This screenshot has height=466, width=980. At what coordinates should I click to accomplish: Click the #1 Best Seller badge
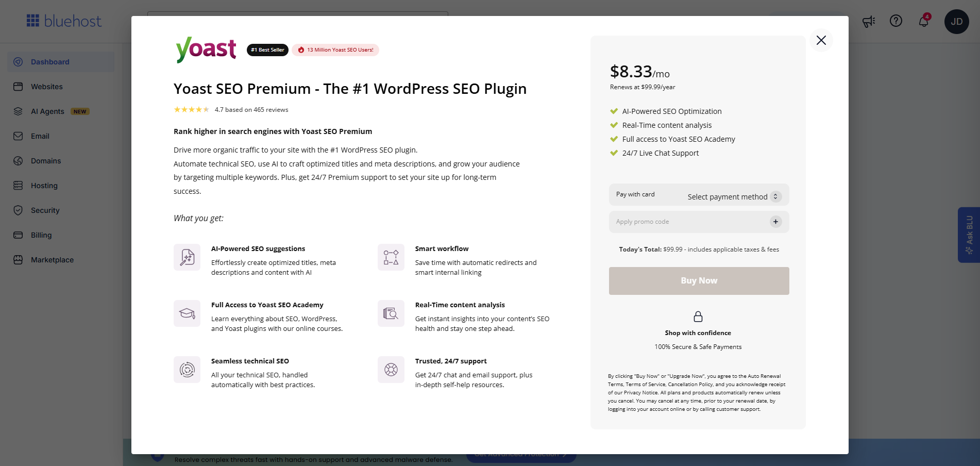point(267,50)
